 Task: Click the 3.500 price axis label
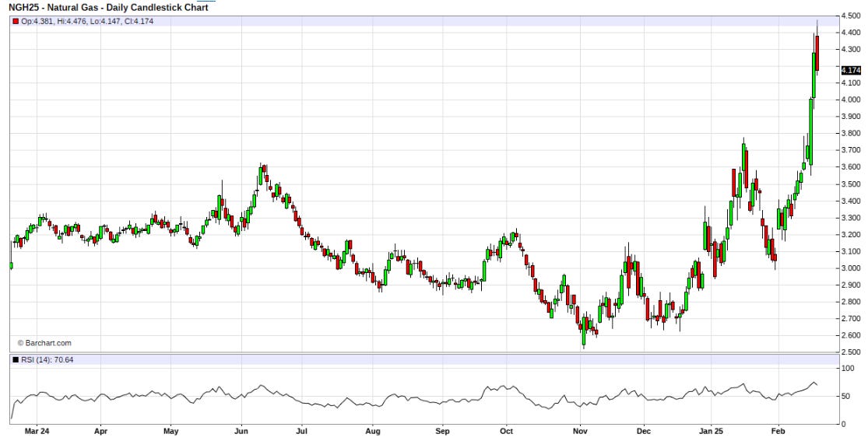coord(850,184)
